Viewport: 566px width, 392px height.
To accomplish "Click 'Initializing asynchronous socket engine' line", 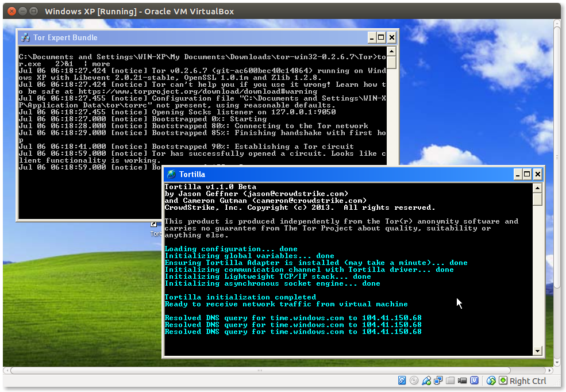I will [272, 283].
